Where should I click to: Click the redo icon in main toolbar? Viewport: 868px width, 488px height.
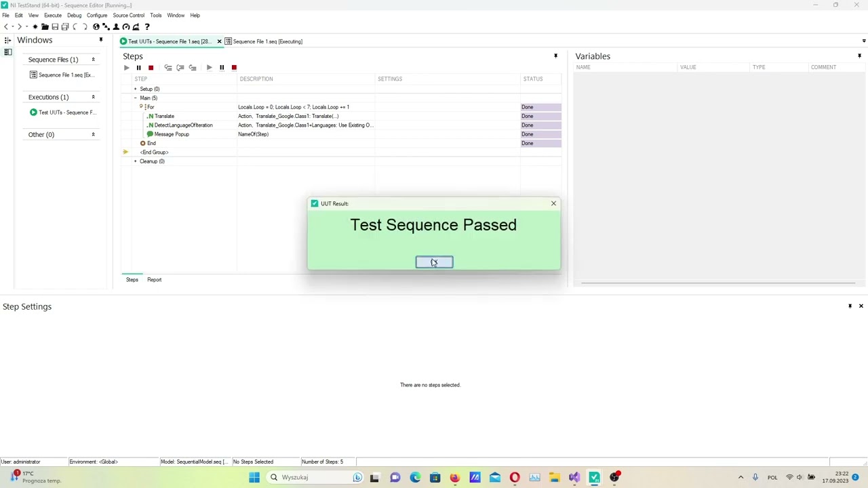[85, 26]
